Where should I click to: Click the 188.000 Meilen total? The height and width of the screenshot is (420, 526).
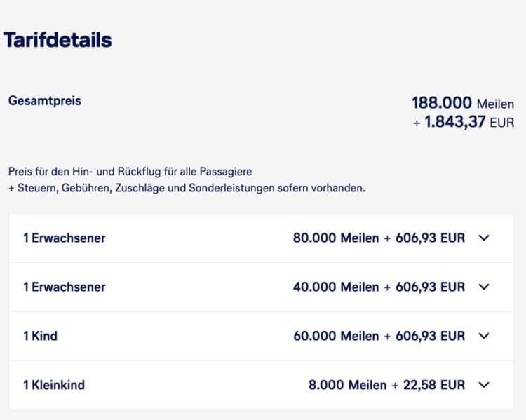(x=463, y=102)
